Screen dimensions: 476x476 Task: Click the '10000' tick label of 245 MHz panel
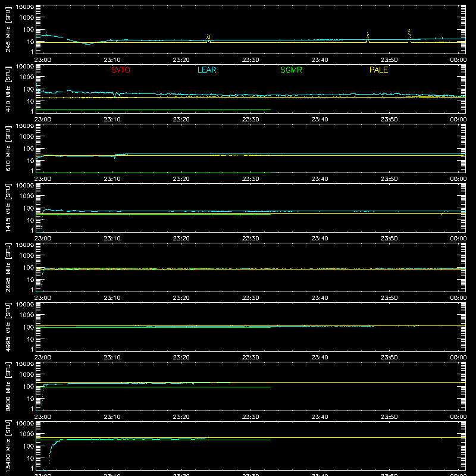(25, 7)
